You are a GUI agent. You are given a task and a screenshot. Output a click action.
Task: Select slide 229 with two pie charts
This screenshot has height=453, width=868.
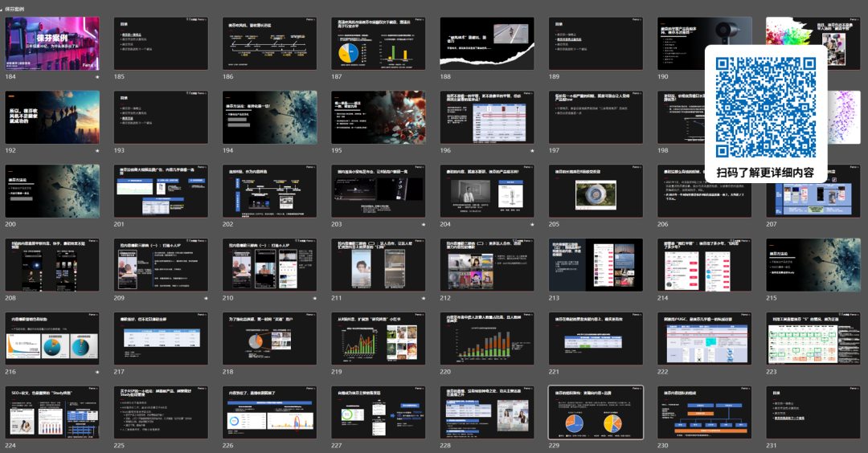[x=596, y=413]
